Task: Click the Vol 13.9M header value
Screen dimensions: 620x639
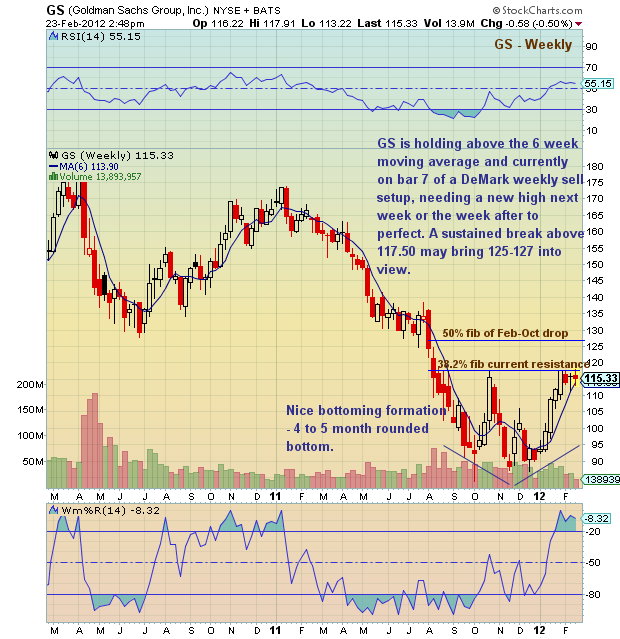Action: [449, 23]
